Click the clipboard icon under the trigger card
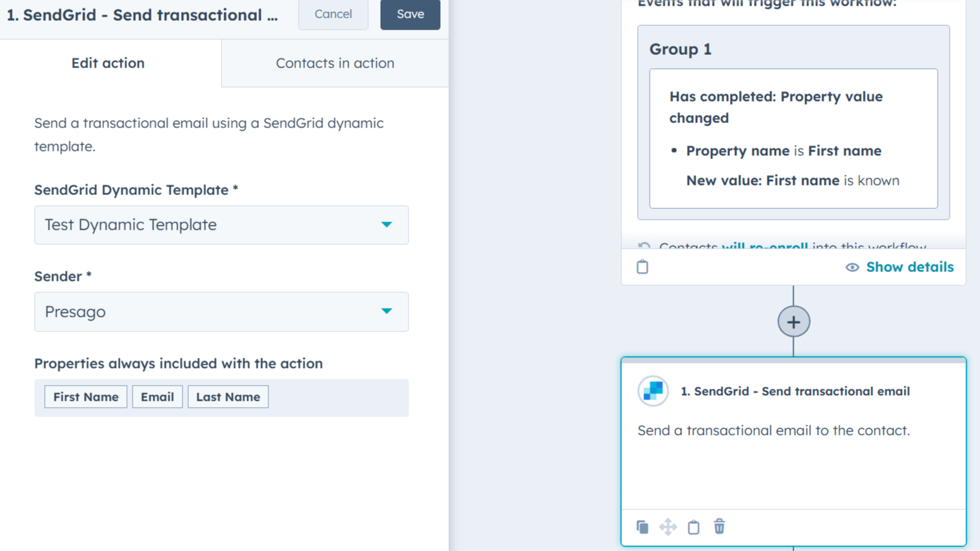This screenshot has height=551, width=980. [642, 266]
